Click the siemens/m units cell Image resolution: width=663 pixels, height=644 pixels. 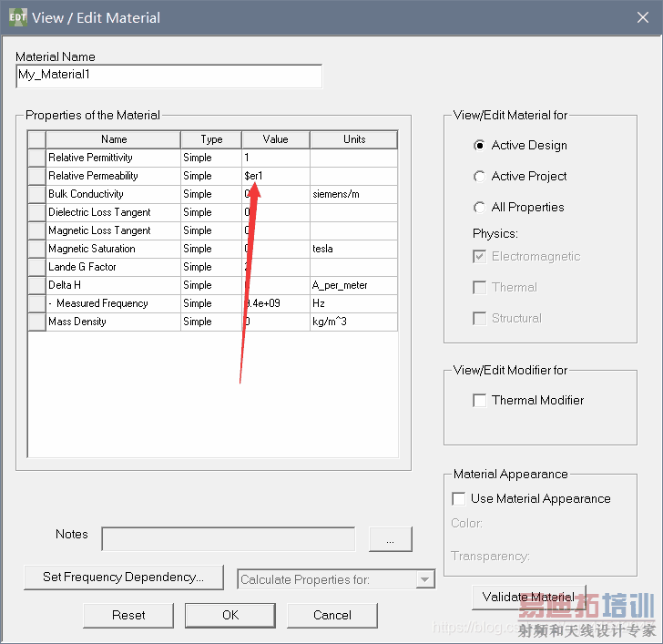click(354, 194)
